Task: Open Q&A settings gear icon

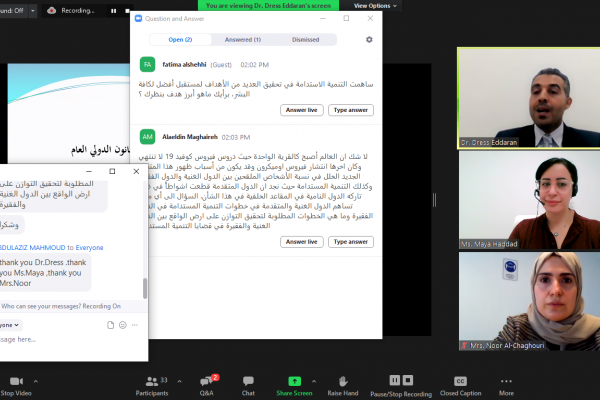Action: click(369, 39)
